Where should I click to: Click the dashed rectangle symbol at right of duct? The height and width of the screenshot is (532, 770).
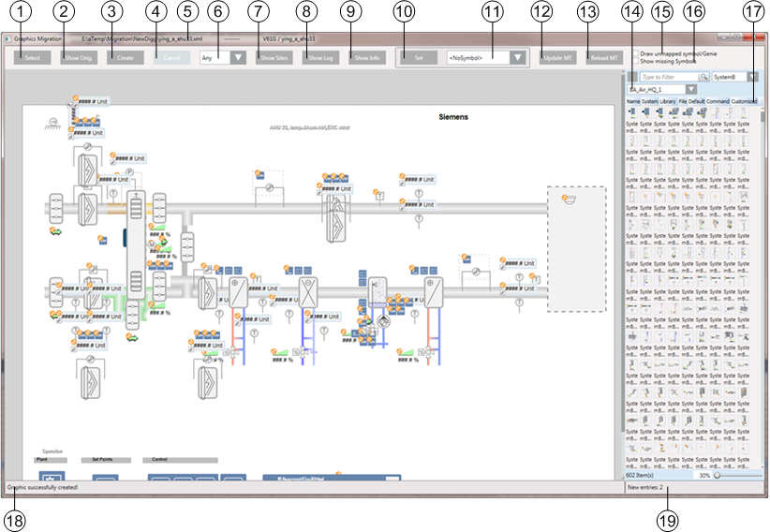[576, 248]
